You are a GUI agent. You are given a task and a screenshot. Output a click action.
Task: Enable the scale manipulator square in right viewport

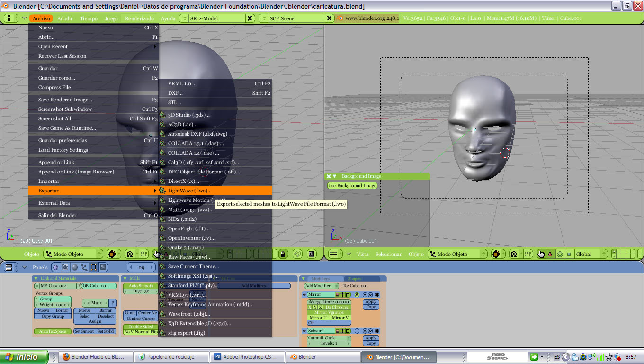tap(569, 254)
